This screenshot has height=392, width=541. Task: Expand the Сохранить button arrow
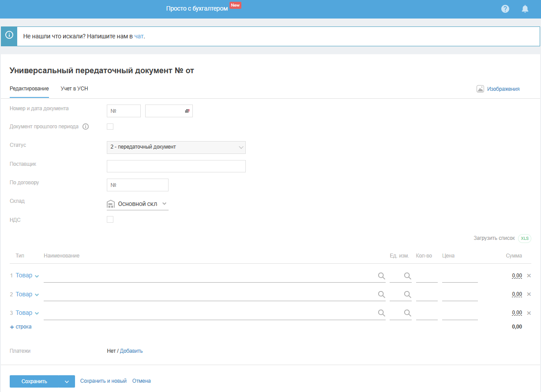tap(67, 381)
